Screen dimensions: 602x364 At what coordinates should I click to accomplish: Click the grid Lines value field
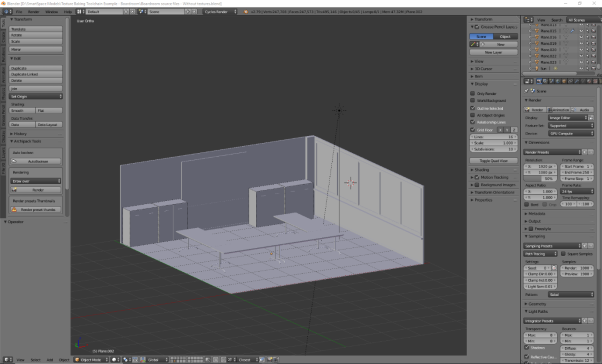pos(494,137)
